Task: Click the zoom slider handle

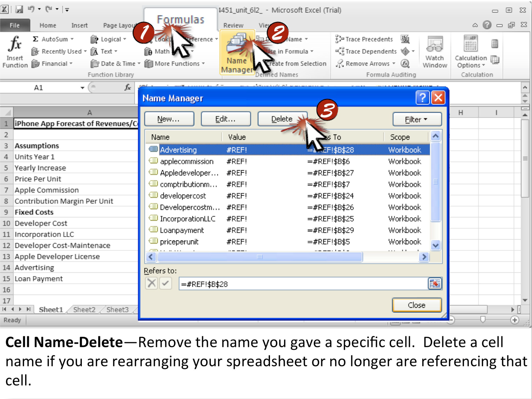Action: pyautogui.click(x=483, y=320)
